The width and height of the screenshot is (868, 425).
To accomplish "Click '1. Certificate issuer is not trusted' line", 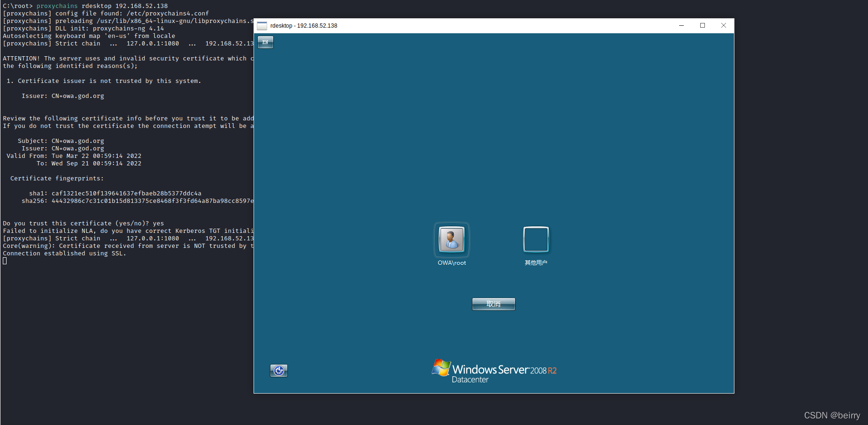I will click(x=104, y=81).
